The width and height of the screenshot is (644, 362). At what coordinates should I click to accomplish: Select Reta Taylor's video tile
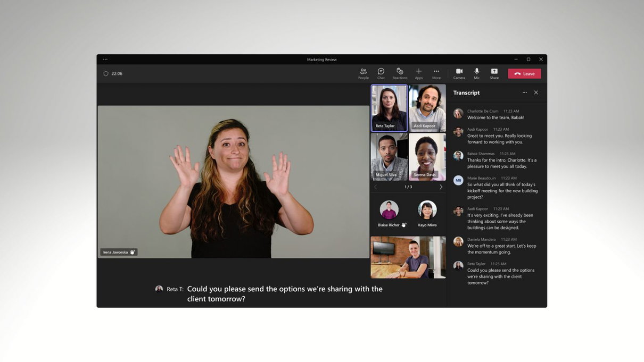point(390,108)
